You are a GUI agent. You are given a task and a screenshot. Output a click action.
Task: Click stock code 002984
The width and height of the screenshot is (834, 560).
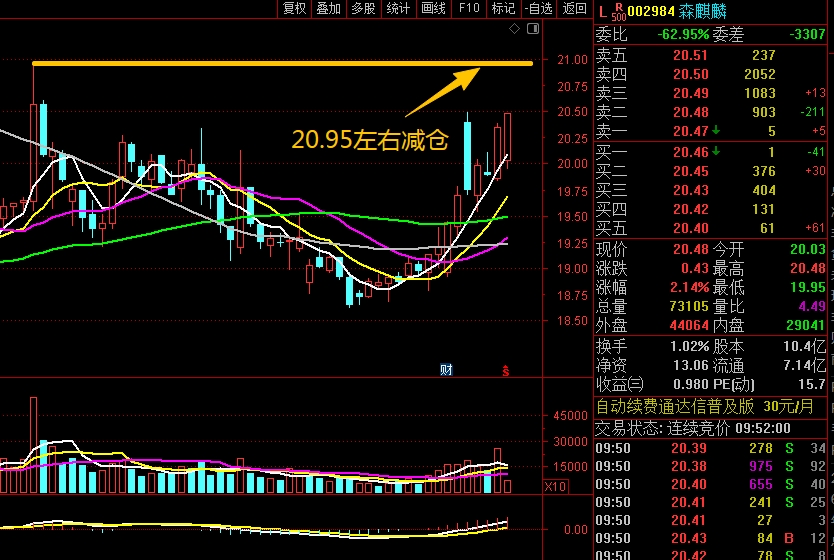(651, 11)
